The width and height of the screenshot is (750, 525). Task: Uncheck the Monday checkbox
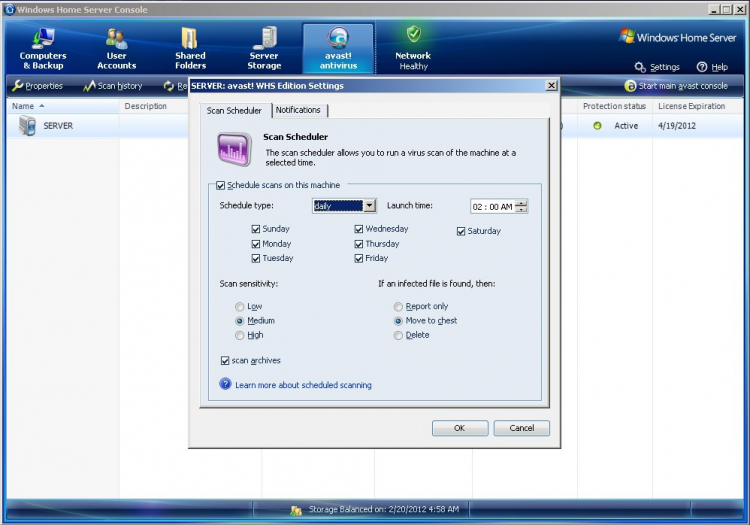coord(256,244)
